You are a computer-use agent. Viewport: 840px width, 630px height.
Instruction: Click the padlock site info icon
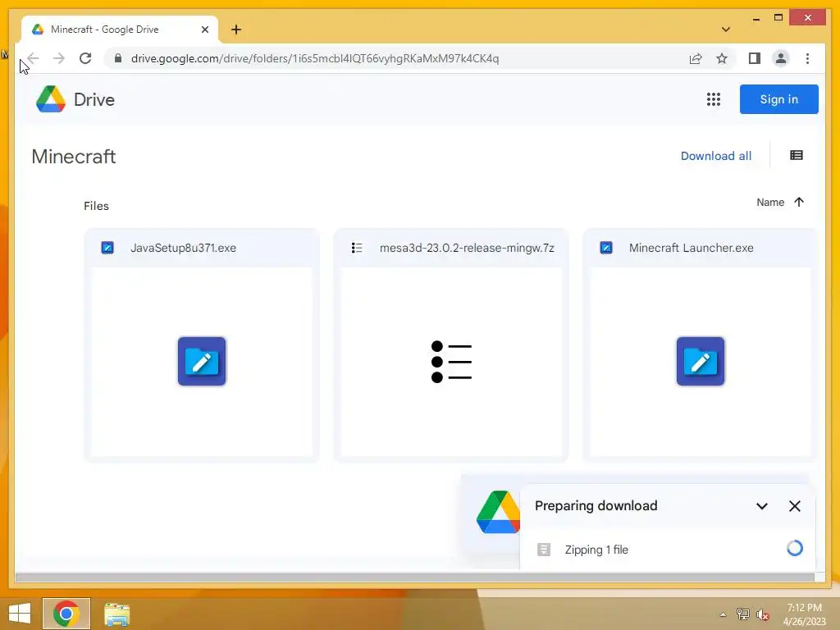tap(118, 58)
